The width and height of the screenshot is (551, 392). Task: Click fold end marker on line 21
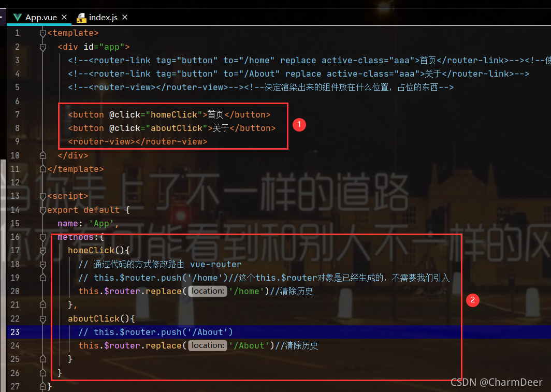(x=43, y=305)
